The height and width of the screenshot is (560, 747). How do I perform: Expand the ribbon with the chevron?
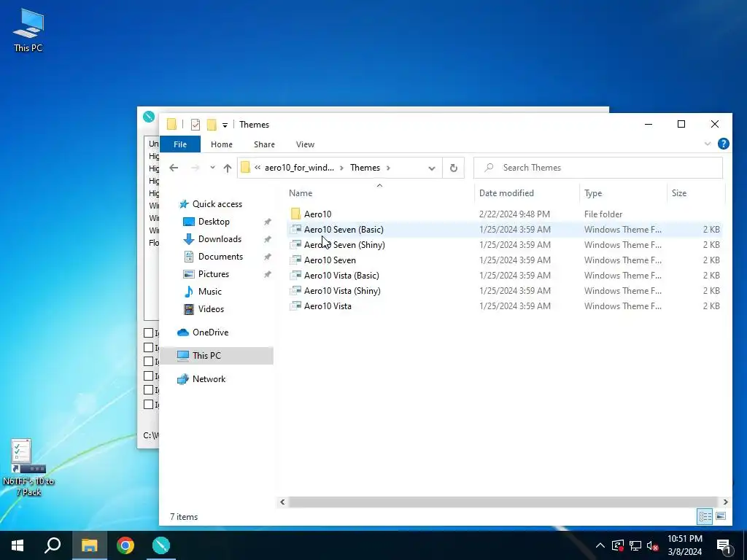click(x=708, y=144)
